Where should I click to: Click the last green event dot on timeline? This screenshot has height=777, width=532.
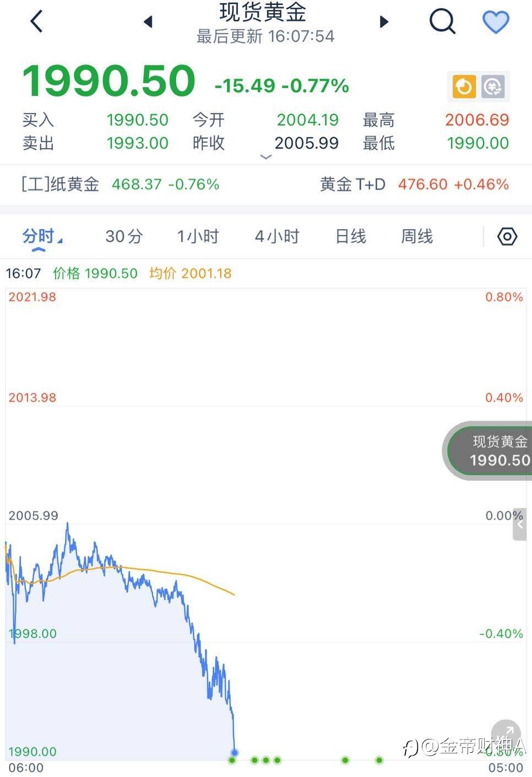(379, 760)
